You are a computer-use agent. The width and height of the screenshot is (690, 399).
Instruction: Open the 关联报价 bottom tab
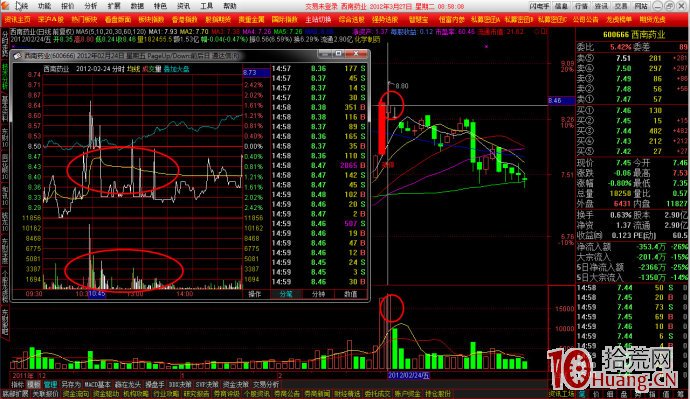[x=46, y=394]
